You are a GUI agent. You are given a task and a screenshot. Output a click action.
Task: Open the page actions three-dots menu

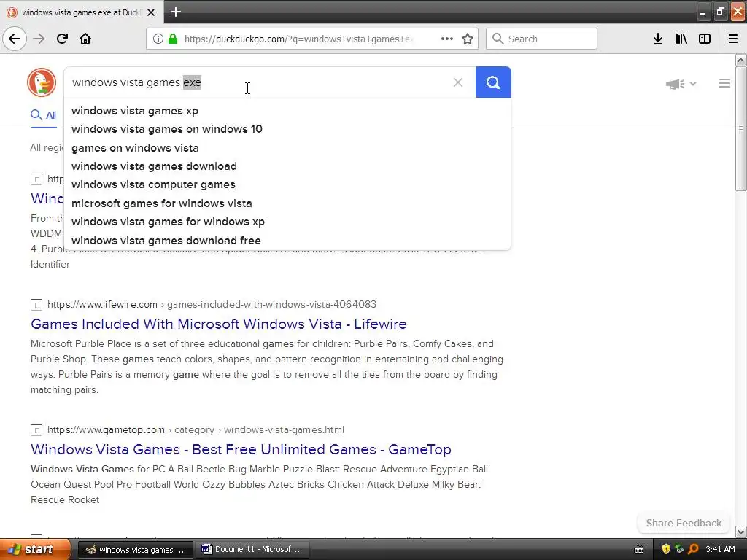point(447,39)
